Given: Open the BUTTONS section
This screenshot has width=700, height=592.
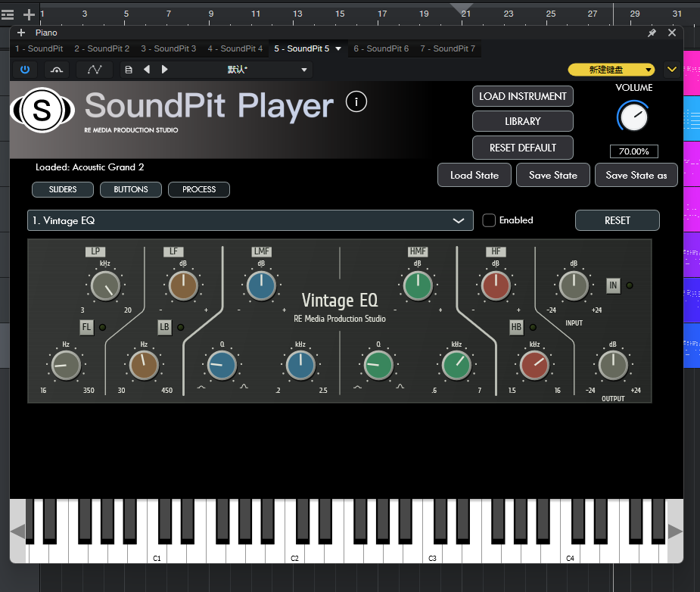Looking at the screenshot, I should point(131,189).
